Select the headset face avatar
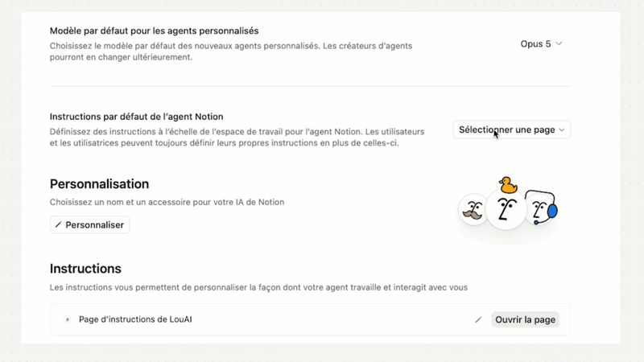 pyautogui.click(x=541, y=209)
